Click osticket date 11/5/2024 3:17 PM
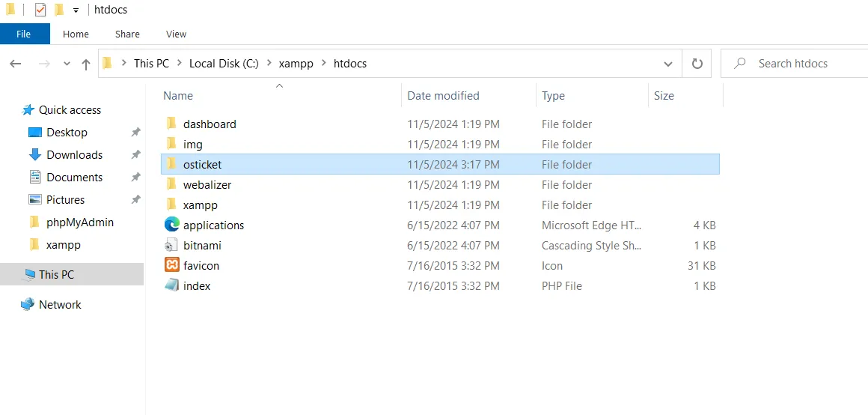 (x=453, y=165)
